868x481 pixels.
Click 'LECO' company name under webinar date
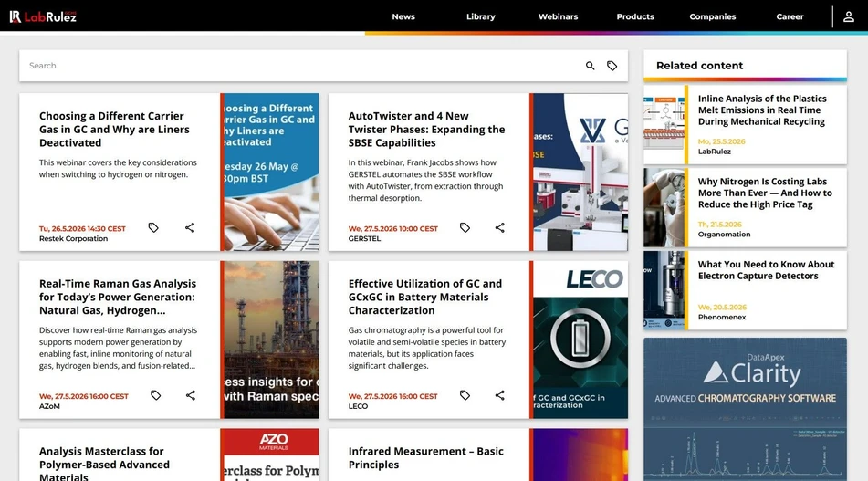pos(358,406)
